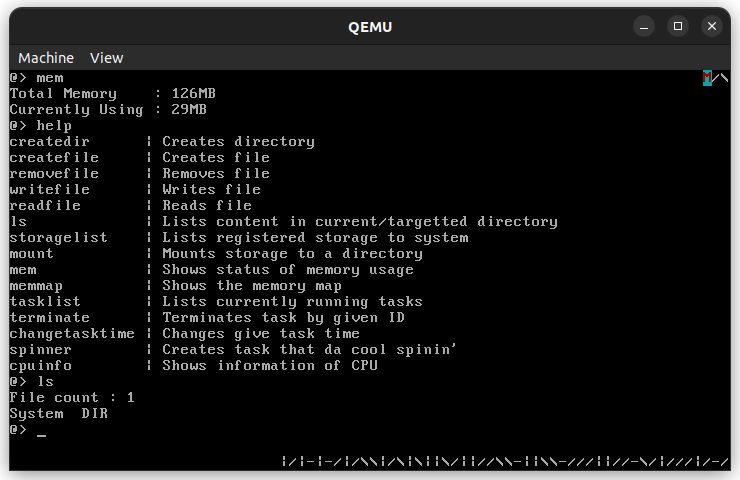740x480 pixels.
Task: Click the QEMU title bar text
Action: [x=369, y=26]
